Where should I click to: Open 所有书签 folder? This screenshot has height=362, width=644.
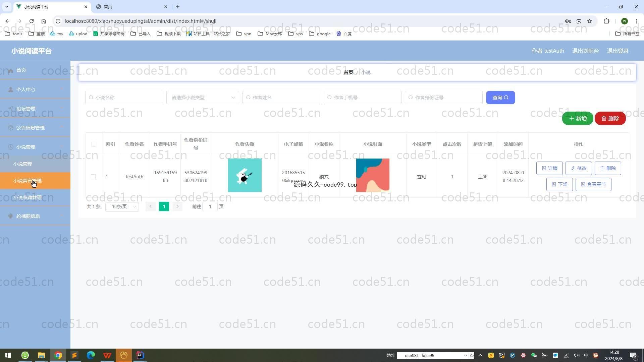627,34
